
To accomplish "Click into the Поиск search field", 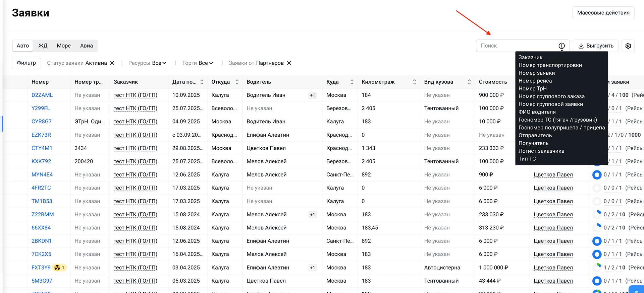I will click(517, 46).
